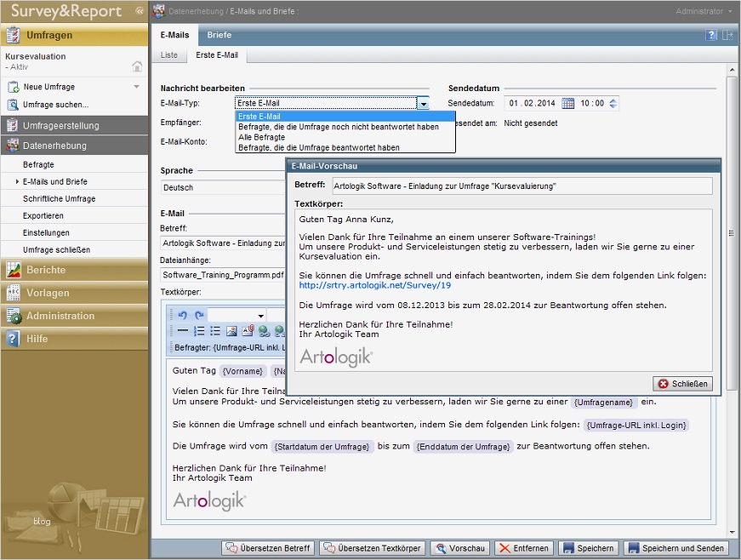Open the calendar picker for Sendedatum
Image resolution: width=741 pixels, height=560 pixels.
pyautogui.click(x=568, y=103)
